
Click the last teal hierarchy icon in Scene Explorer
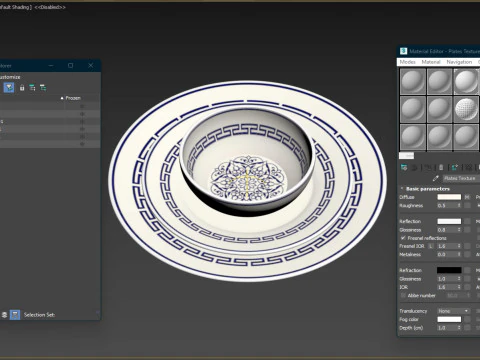pyautogui.click(x=43, y=88)
